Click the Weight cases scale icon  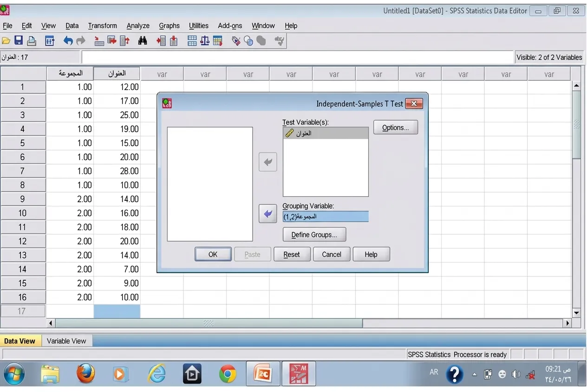tap(205, 41)
